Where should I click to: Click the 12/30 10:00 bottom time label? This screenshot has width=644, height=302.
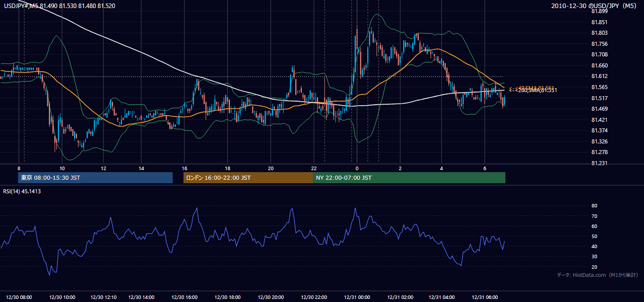coord(62,297)
